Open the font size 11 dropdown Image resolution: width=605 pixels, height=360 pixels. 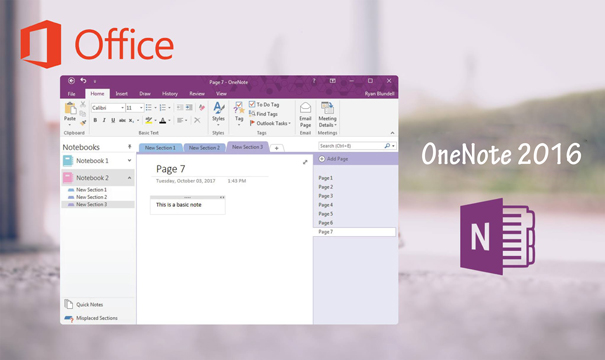(141, 108)
